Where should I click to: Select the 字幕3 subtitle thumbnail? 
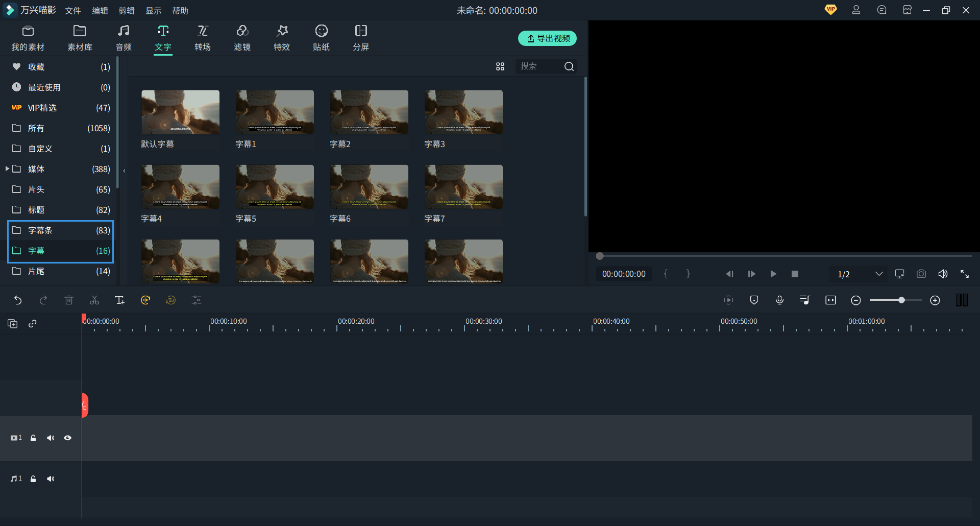point(463,112)
